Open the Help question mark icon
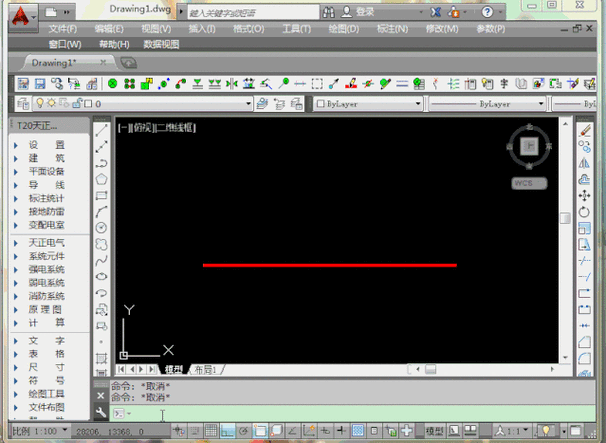The width and height of the screenshot is (606, 443). point(487,12)
